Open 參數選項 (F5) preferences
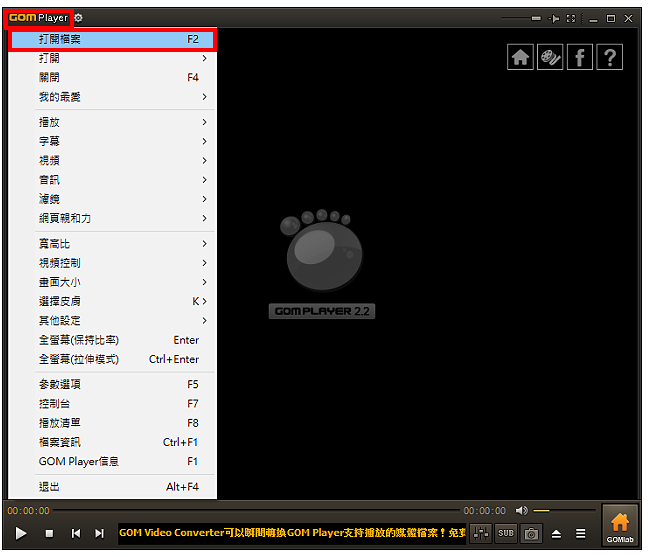648x557 pixels. [x=112, y=384]
